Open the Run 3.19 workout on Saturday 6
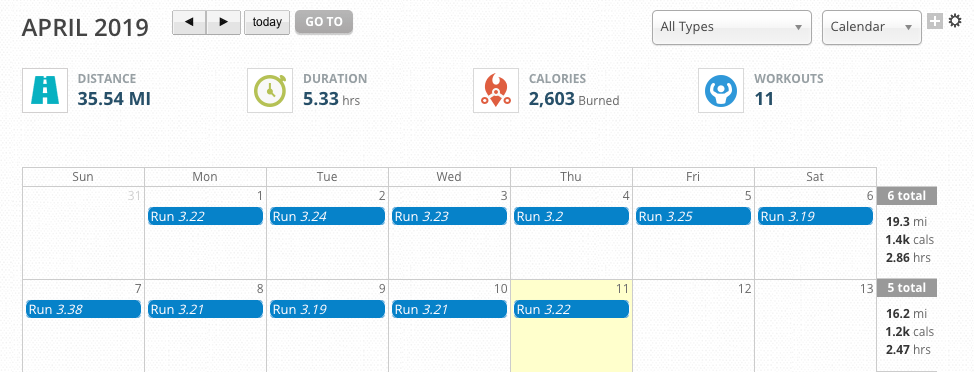This screenshot has height=372, width=974. [x=815, y=217]
